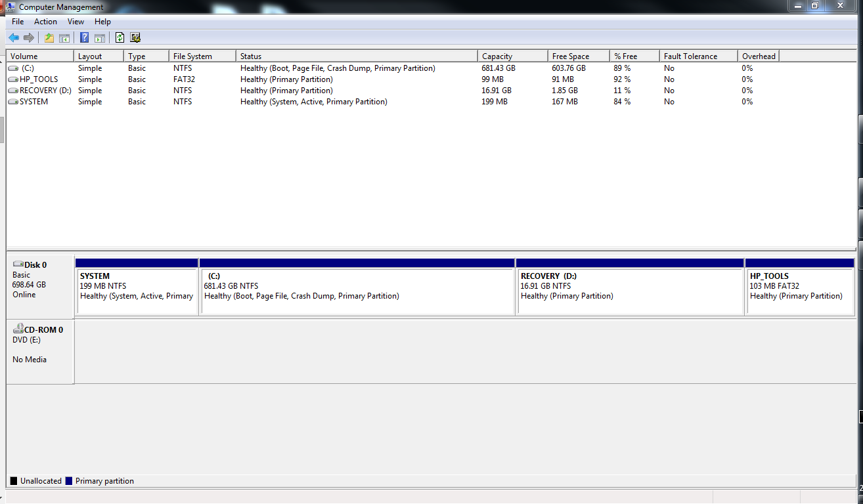This screenshot has height=504, width=863.
Task: Sort by the % Free column header
Action: [x=634, y=56]
